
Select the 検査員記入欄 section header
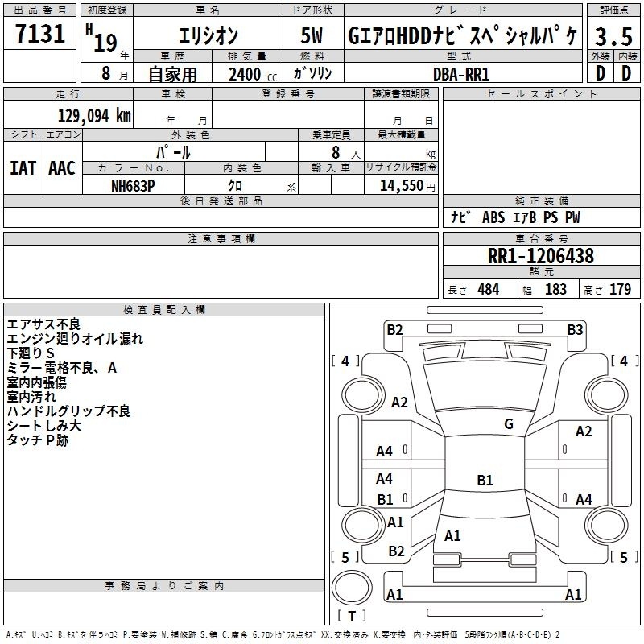coord(164,310)
